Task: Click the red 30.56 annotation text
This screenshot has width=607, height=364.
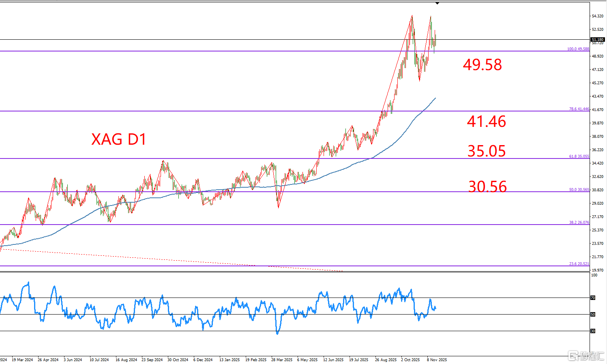Action: [x=487, y=186]
